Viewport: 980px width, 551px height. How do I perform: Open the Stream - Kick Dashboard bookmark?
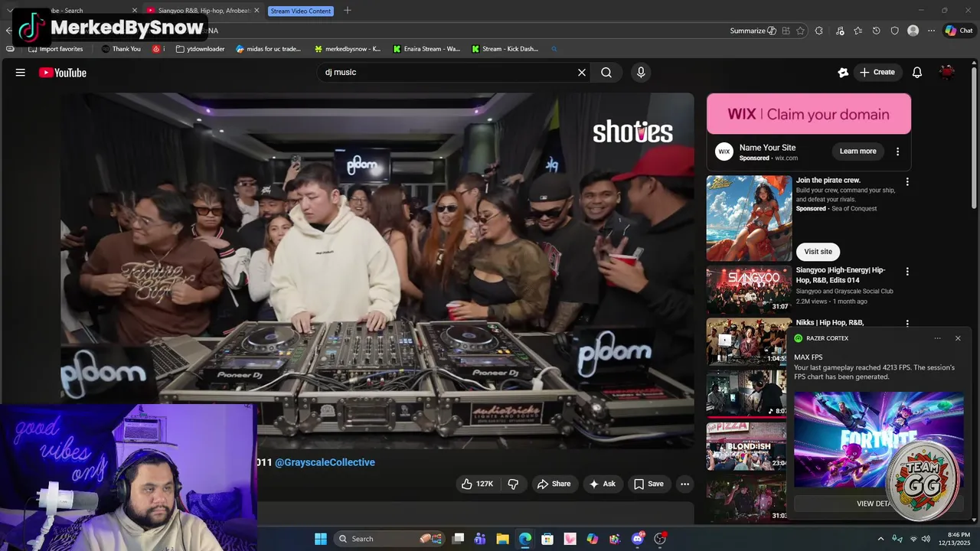505,49
